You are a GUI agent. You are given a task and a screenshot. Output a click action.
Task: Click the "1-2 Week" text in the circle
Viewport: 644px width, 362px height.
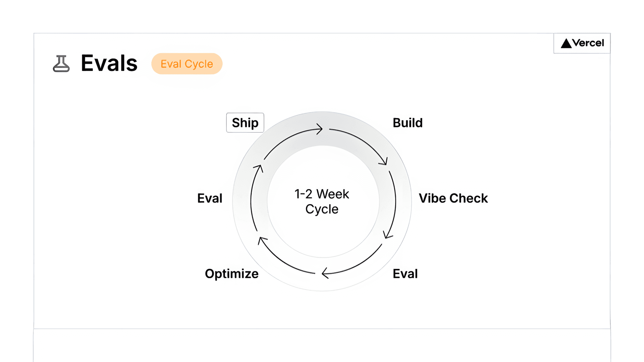point(322,194)
